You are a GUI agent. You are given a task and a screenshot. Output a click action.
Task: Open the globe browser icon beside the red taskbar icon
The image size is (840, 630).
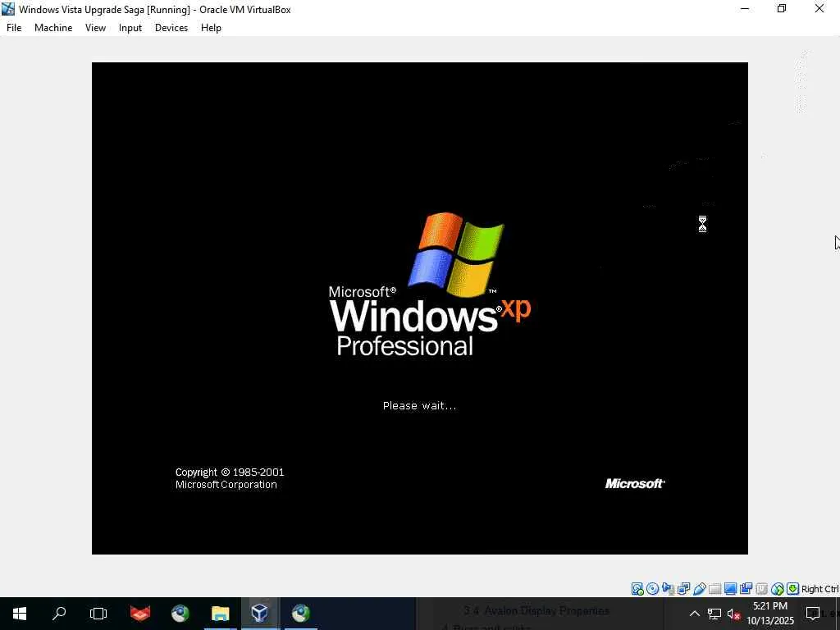tap(180, 614)
